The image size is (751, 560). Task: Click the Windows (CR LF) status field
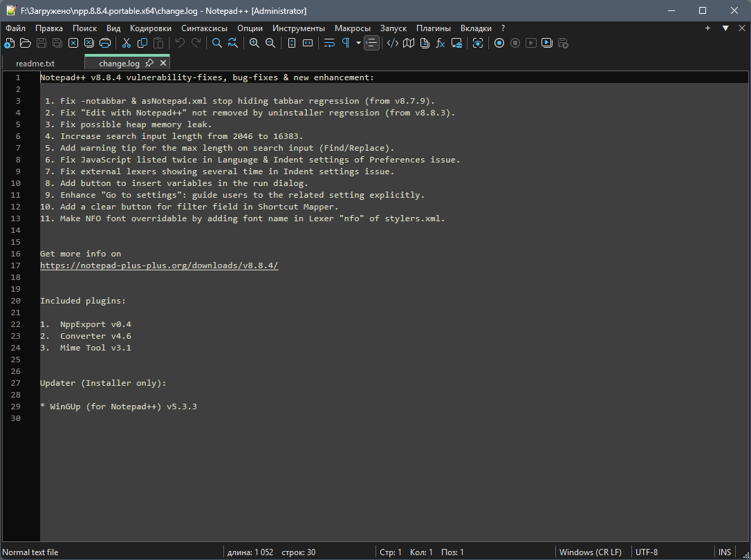coord(591,552)
